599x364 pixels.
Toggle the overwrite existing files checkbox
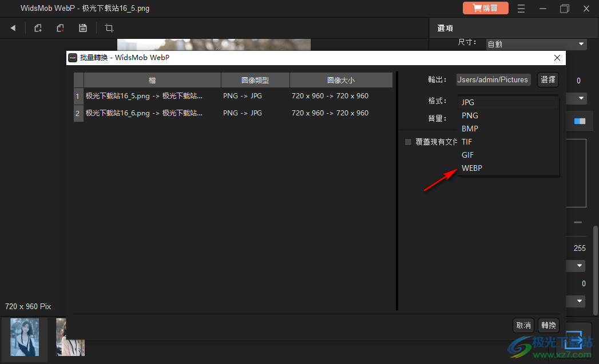click(408, 142)
